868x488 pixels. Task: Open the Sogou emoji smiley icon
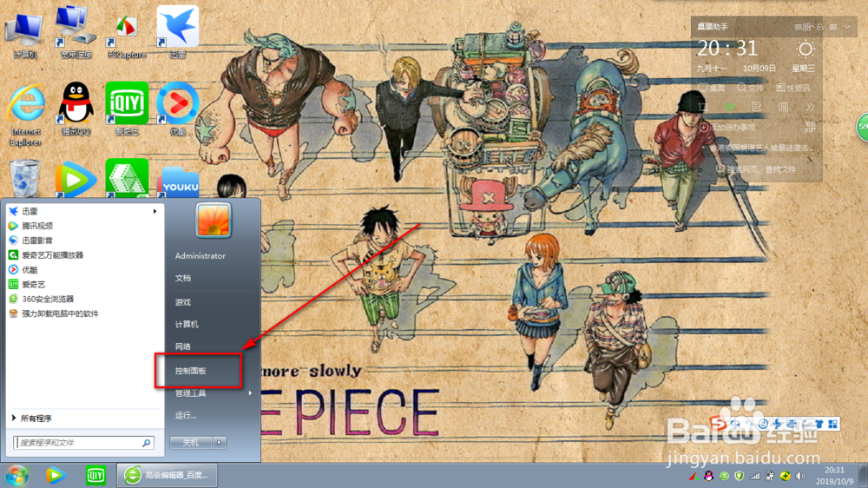763,425
